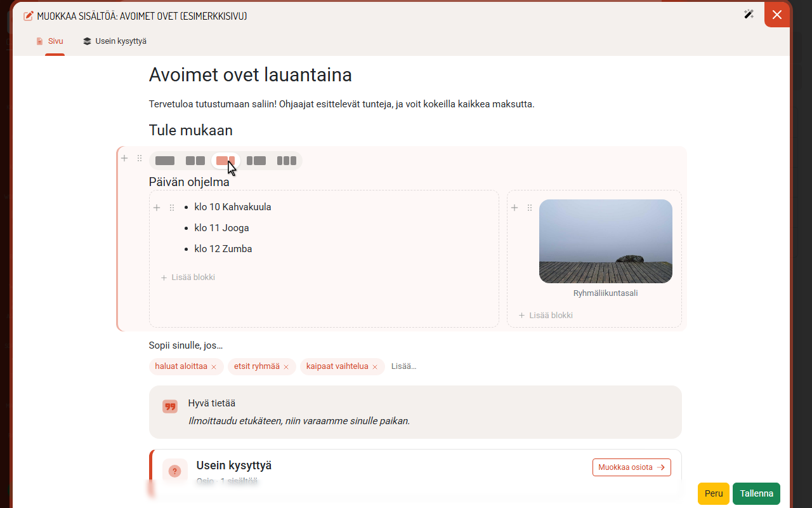Click the foggy pier image thumbnail
This screenshot has width=812, height=508.
click(606, 241)
